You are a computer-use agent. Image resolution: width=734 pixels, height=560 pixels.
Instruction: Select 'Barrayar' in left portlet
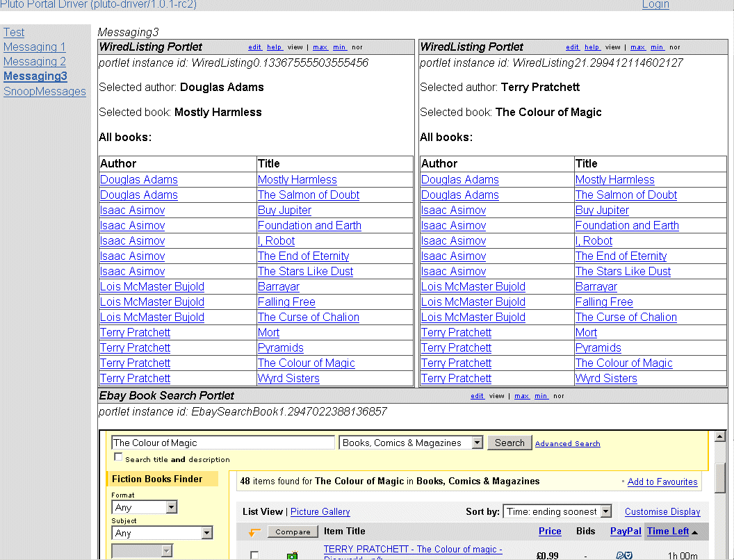point(279,287)
